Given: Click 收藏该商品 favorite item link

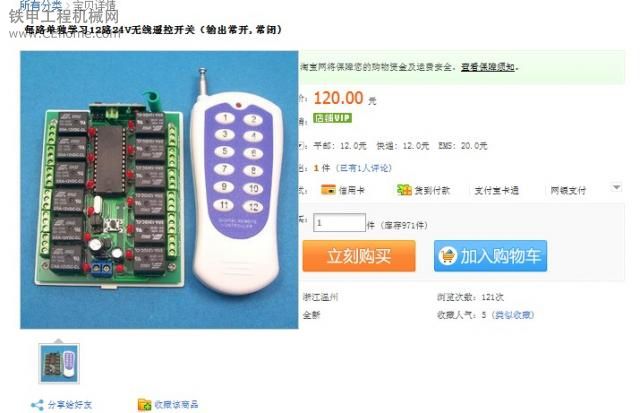Looking at the screenshot, I should point(176,404).
